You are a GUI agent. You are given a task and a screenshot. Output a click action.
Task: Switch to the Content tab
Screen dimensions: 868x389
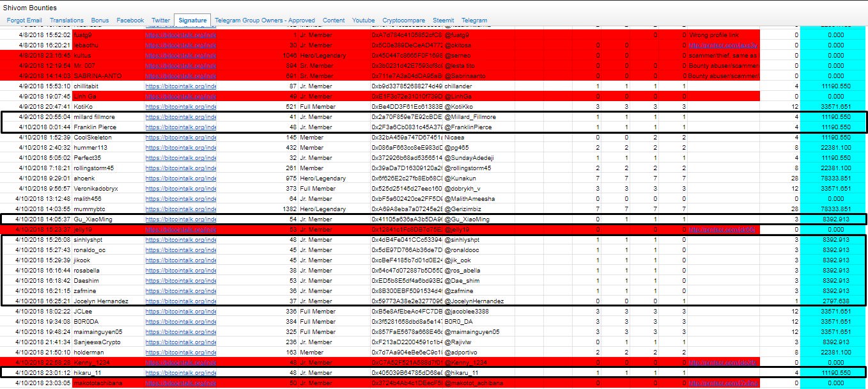coord(334,20)
